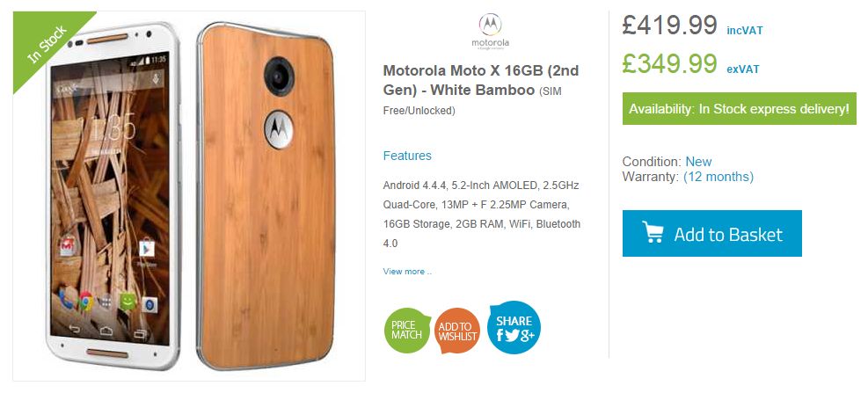Click the shopping cart icon on basket button

(x=653, y=232)
